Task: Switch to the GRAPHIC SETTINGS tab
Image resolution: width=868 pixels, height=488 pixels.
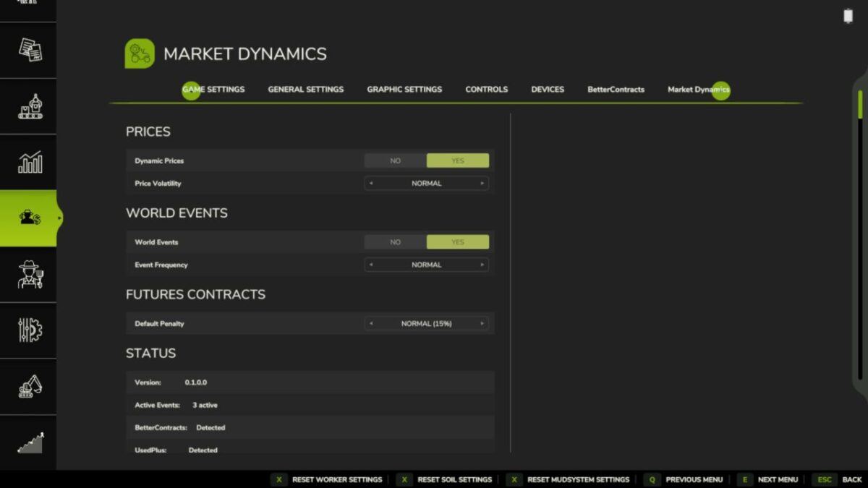Action: [x=404, y=89]
